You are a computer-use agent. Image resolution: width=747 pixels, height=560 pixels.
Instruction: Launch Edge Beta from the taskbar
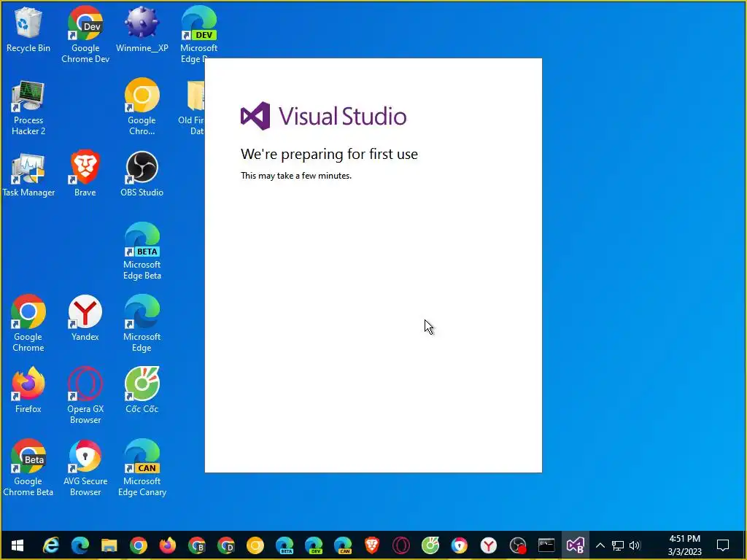[x=285, y=545]
